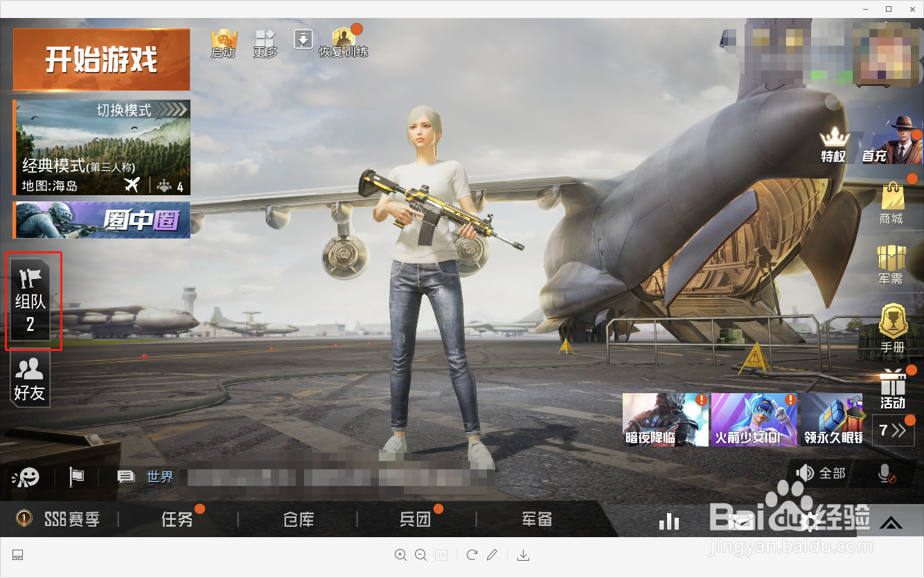The width and height of the screenshot is (924, 578).
Task: Open the statistics bar-chart icon
Action: tap(669, 521)
